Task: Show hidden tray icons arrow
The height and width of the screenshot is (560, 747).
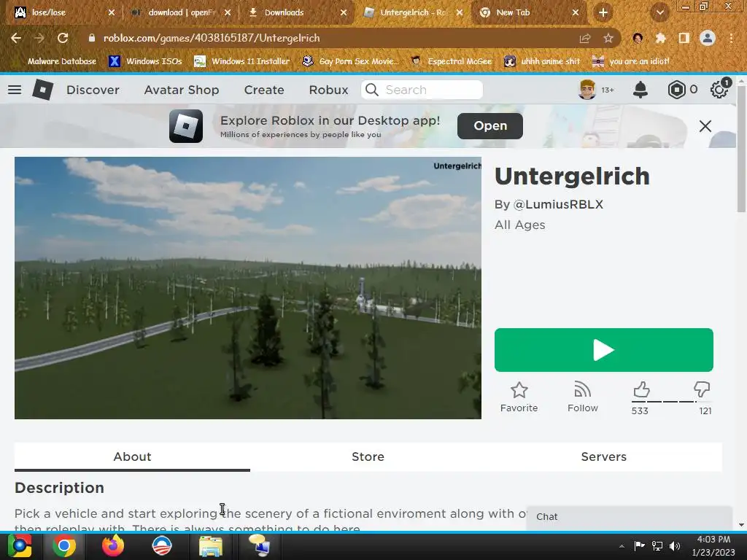Action: (622, 545)
